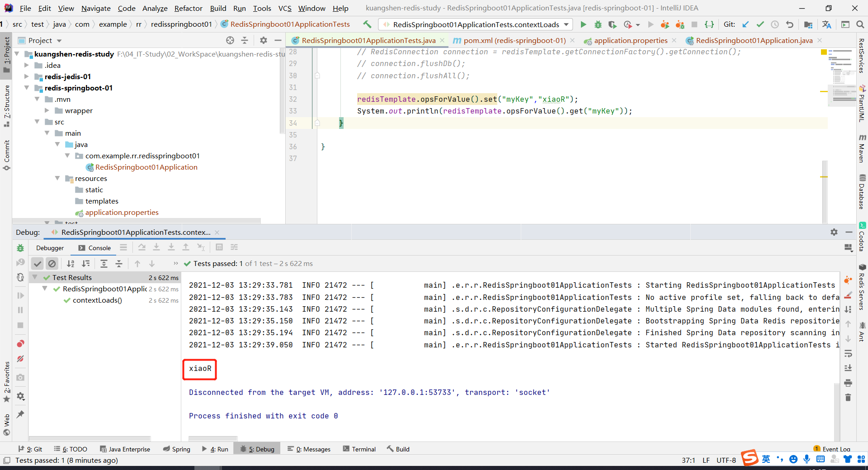Open Search Everywhere magnifier
Screen dimensions: 868x470
(860, 24)
